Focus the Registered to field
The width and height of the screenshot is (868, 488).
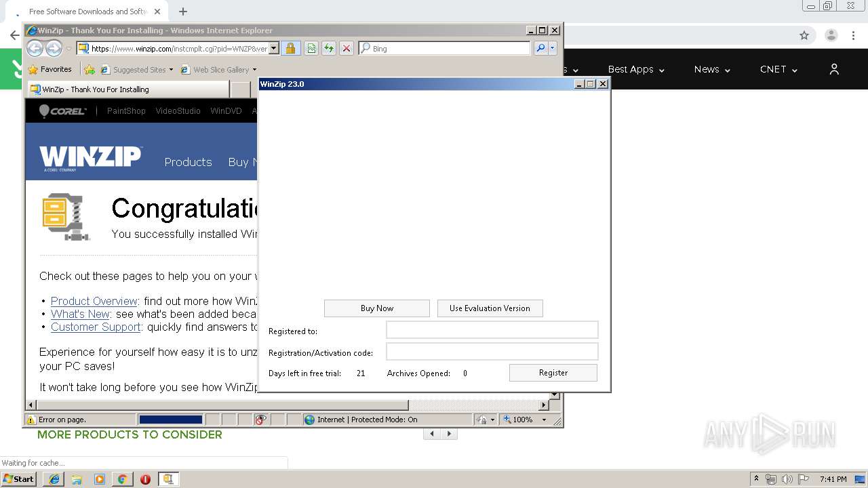492,330
